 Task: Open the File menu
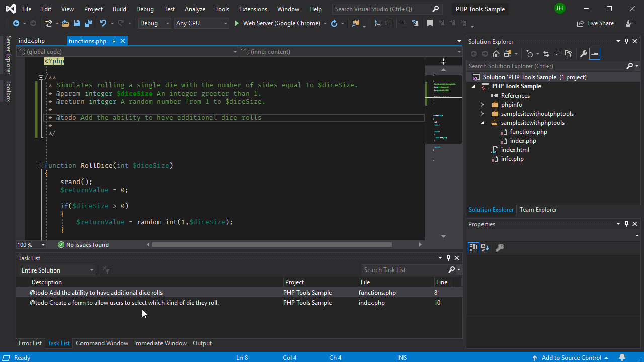[x=27, y=9]
